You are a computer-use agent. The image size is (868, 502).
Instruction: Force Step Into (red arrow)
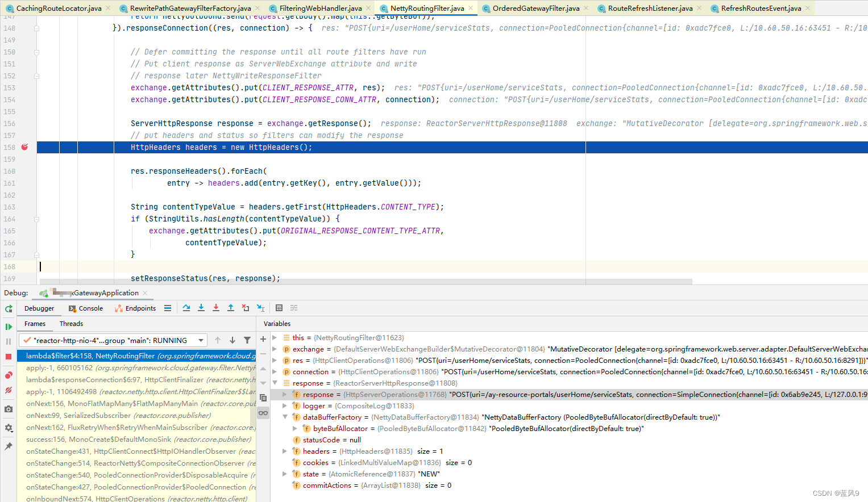click(216, 308)
